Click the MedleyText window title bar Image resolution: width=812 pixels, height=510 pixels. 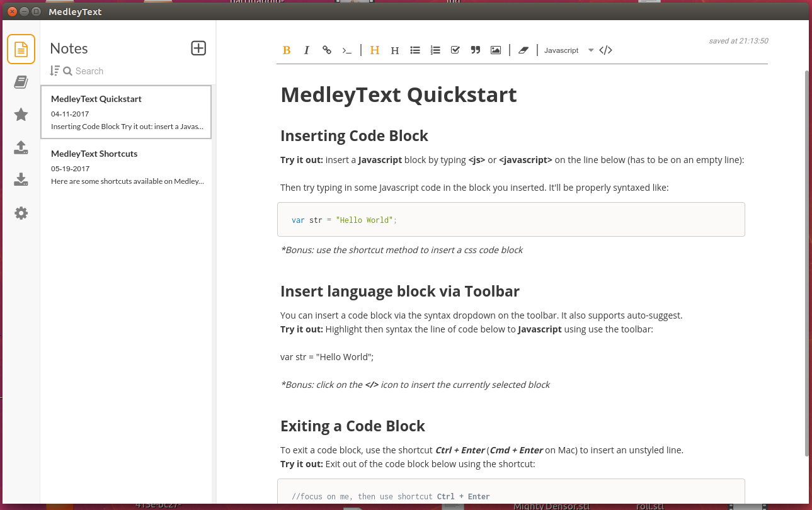pos(406,11)
